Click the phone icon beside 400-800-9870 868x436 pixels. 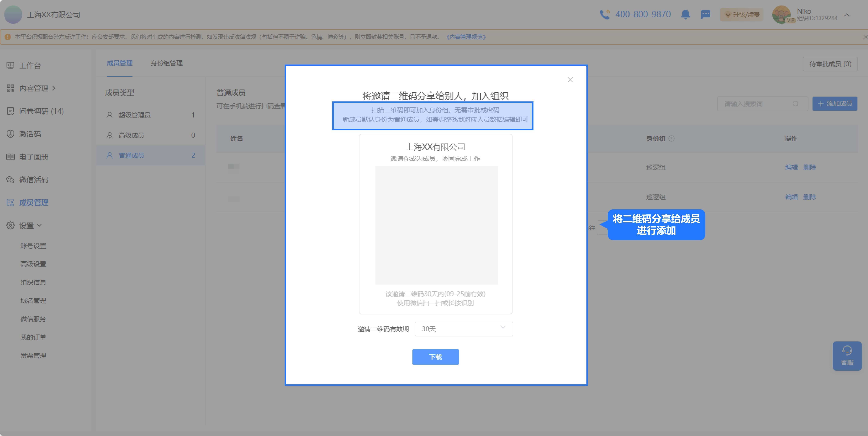click(605, 14)
